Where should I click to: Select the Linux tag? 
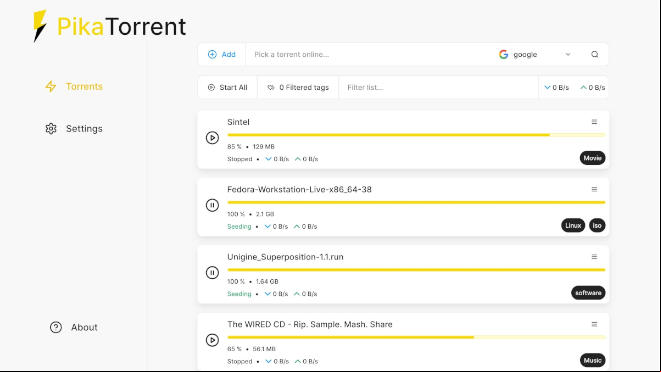click(573, 226)
